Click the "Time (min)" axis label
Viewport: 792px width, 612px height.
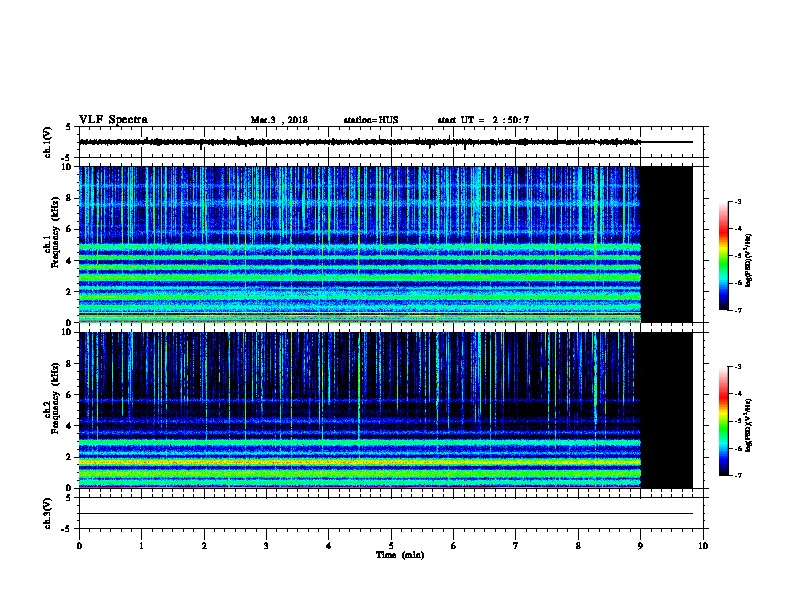coord(400,555)
